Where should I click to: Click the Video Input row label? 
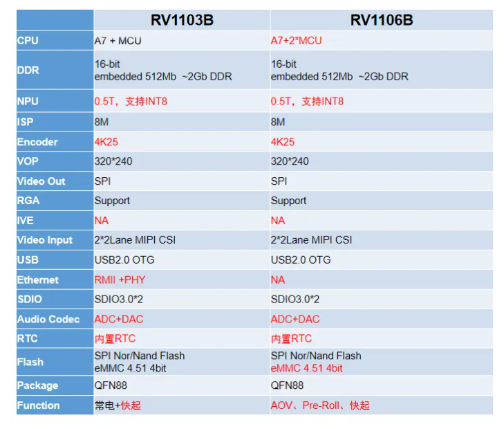[x=45, y=240]
